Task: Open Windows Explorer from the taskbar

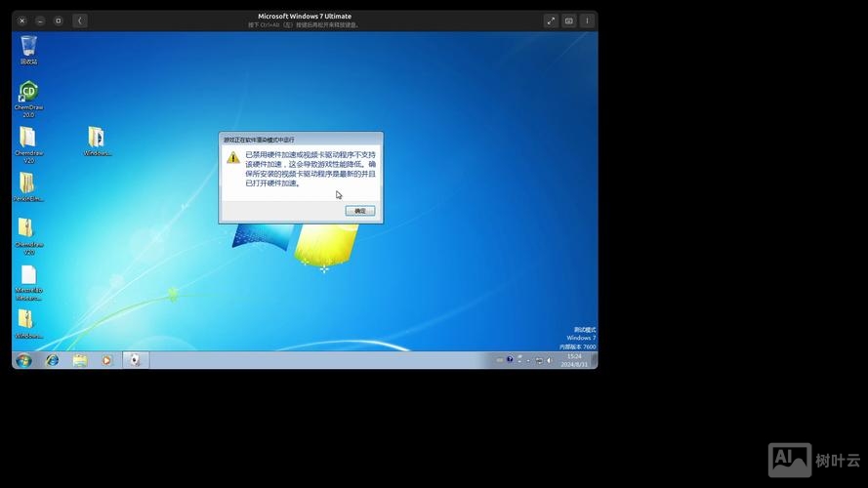Action: pyautogui.click(x=80, y=361)
